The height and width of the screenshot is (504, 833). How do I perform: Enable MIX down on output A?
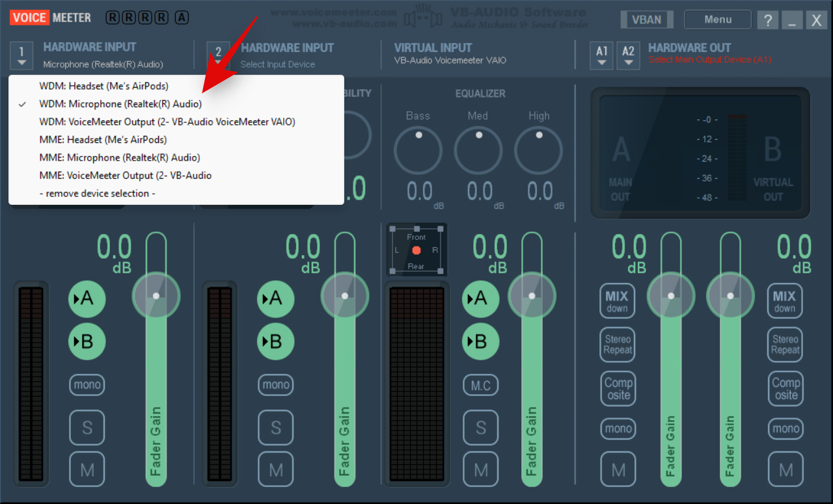point(616,301)
